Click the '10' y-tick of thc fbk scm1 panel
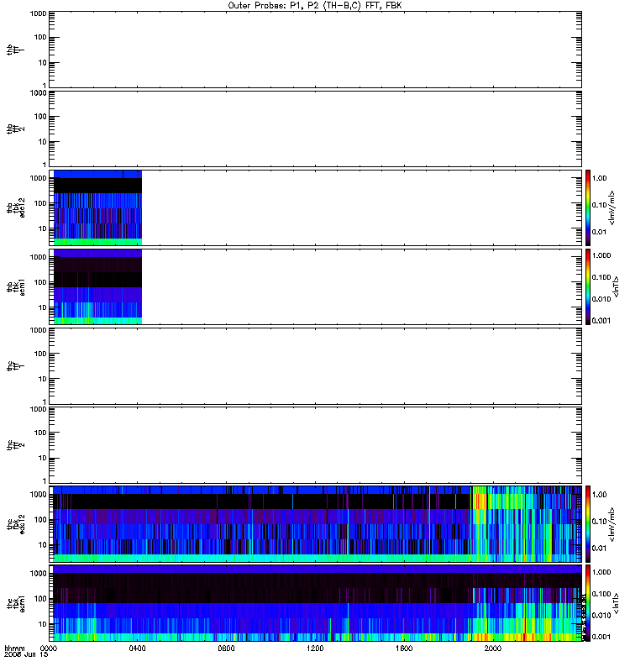The height and width of the screenshot is (672, 630). click(43, 624)
